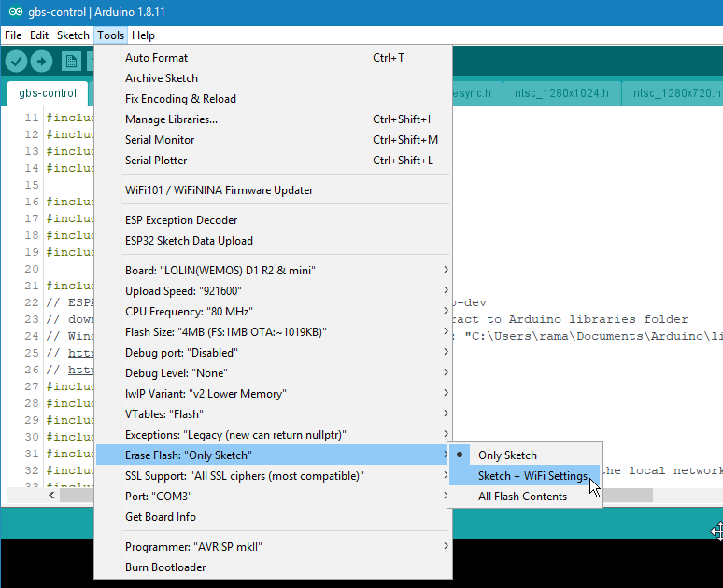723x588 pixels.
Task: Launch WiFi101 / WiFiNINA Firmware Updater
Action: coord(273,189)
